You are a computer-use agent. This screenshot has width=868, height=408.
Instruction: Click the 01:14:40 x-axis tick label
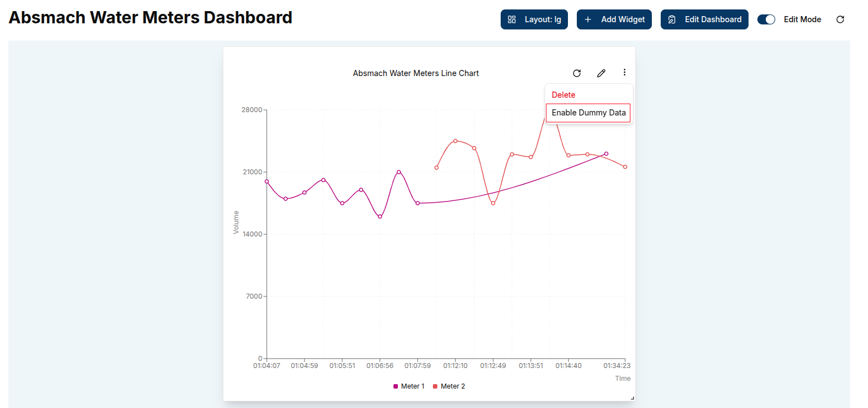click(x=568, y=366)
